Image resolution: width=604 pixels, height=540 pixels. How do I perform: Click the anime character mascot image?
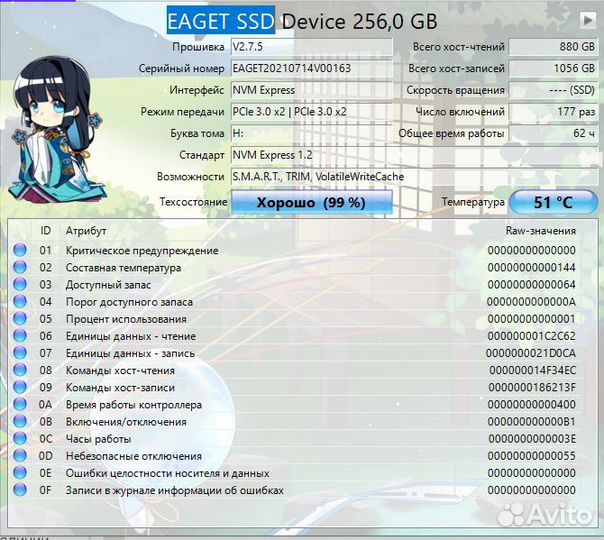pos(58,130)
